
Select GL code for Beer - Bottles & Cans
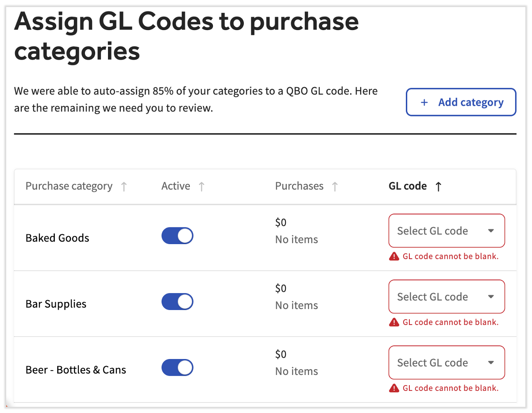tap(446, 363)
